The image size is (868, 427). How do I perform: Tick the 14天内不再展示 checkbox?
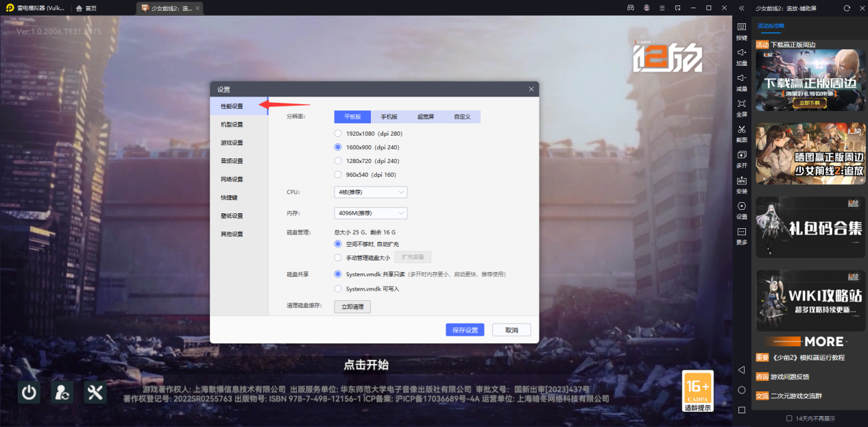point(789,418)
